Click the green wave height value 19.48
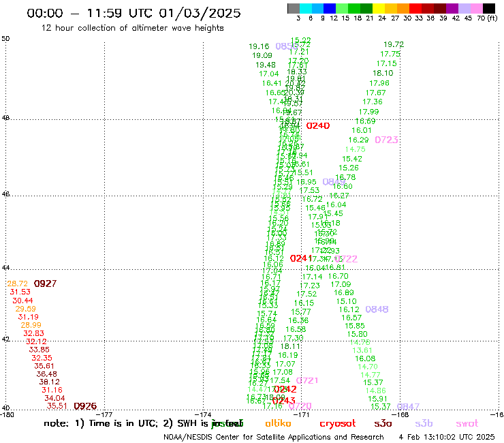 pyautogui.click(x=266, y=65)
